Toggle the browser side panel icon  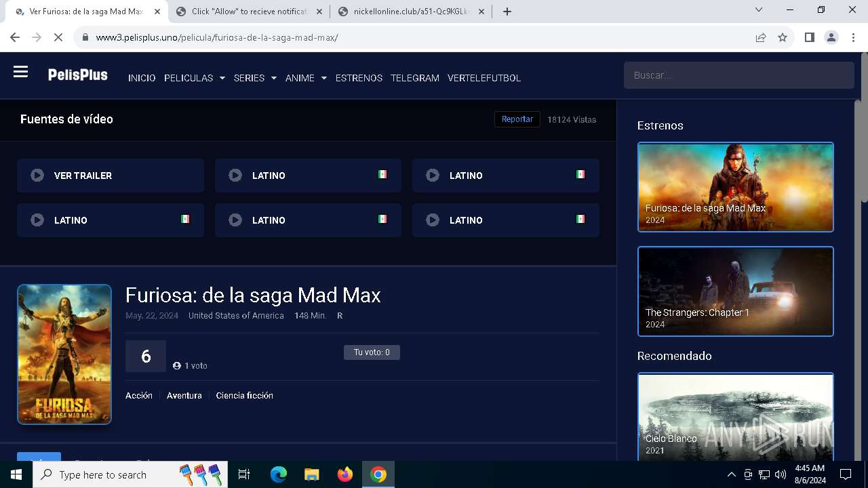809,37
